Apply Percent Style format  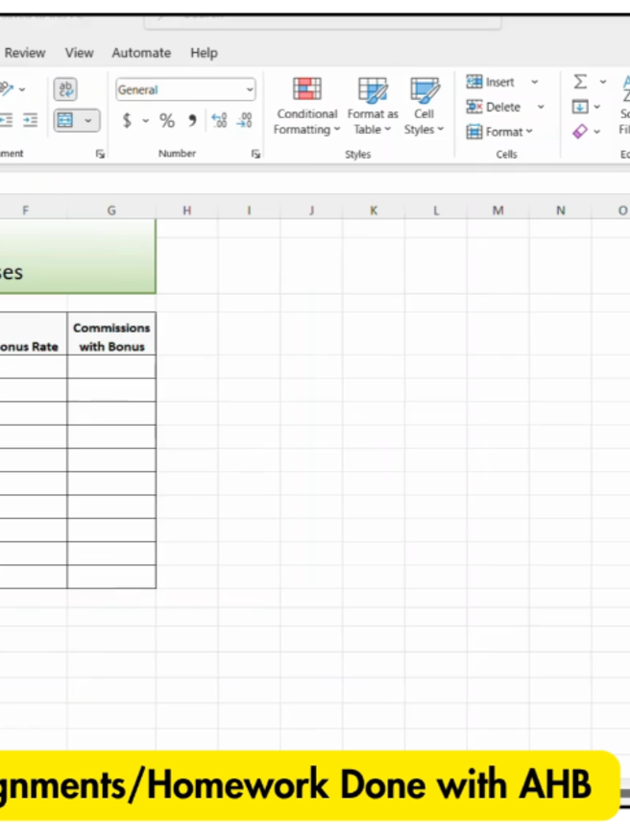(167, 120)
